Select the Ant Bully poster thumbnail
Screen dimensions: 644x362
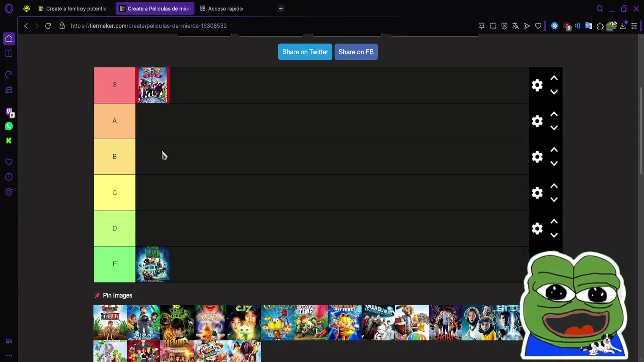click(110, 322)
